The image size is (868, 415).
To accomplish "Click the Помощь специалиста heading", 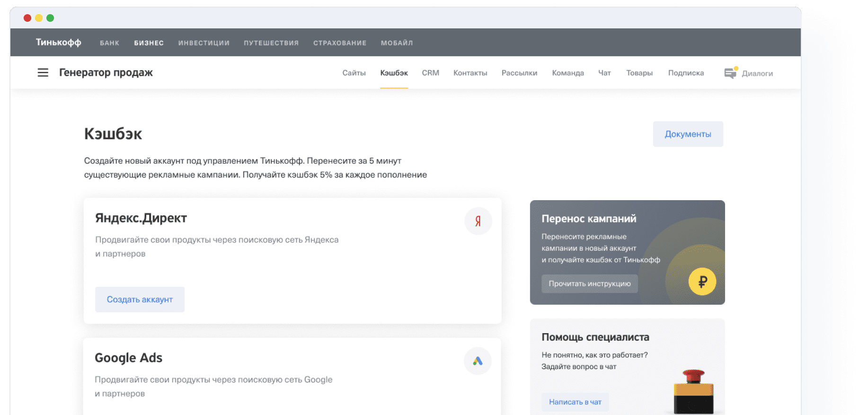I will click(595, 337).
